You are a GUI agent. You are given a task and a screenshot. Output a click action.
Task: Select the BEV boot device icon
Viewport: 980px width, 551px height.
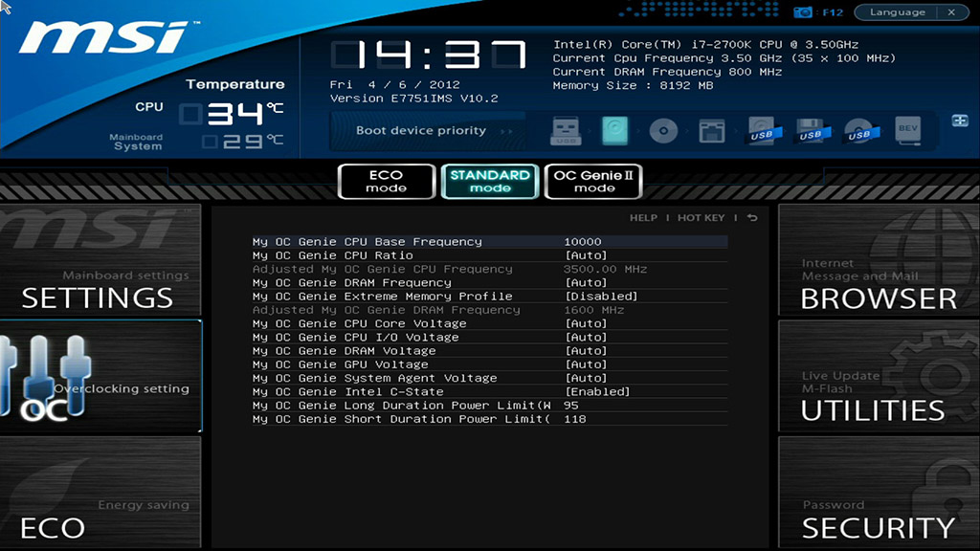(x=908, y=131)
